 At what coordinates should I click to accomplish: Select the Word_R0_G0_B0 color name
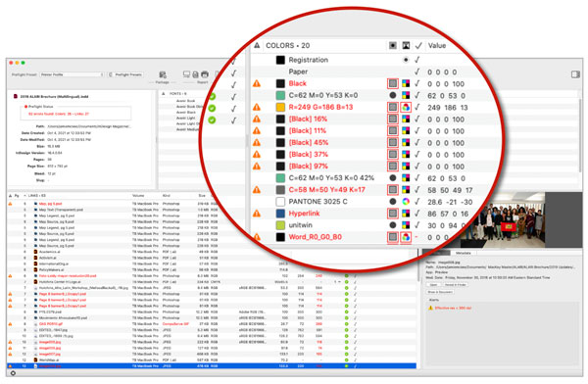(315, 237)
